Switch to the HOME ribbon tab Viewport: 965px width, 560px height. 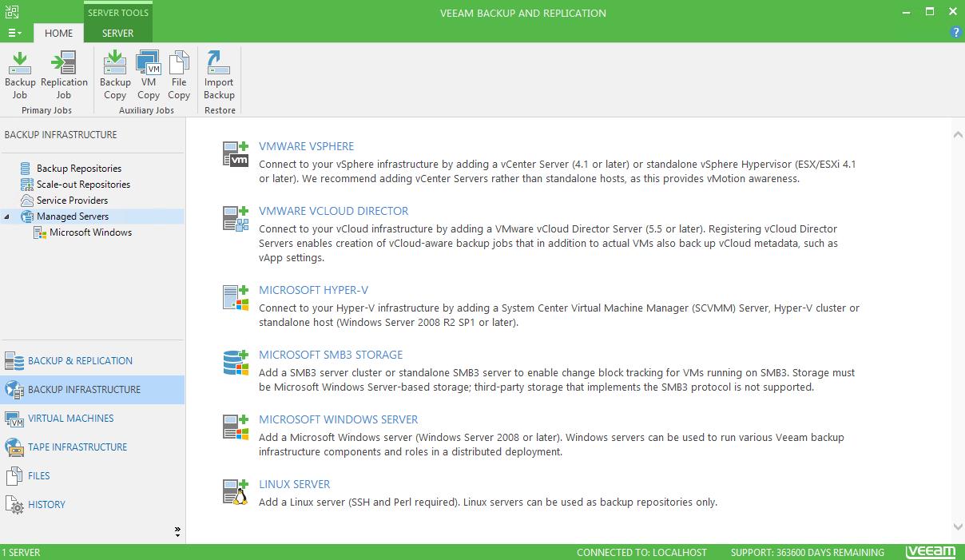pos(58,34)
